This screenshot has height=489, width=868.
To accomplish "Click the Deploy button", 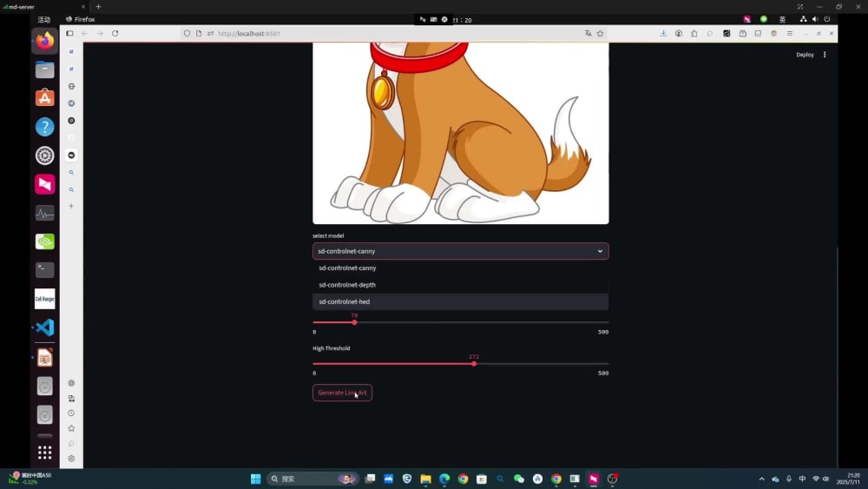I will click(x=805, y=54).
